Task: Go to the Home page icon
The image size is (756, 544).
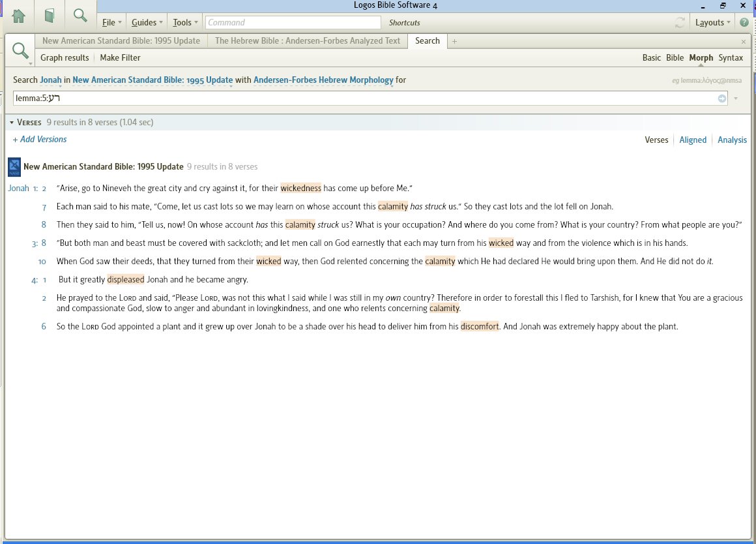Action: pos(18,16)
